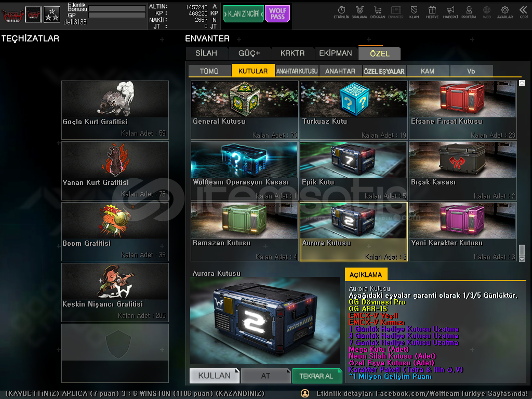Open the Hediye gift icon
The width and height of the screenshot is (532, 399).
pos(432,12)
